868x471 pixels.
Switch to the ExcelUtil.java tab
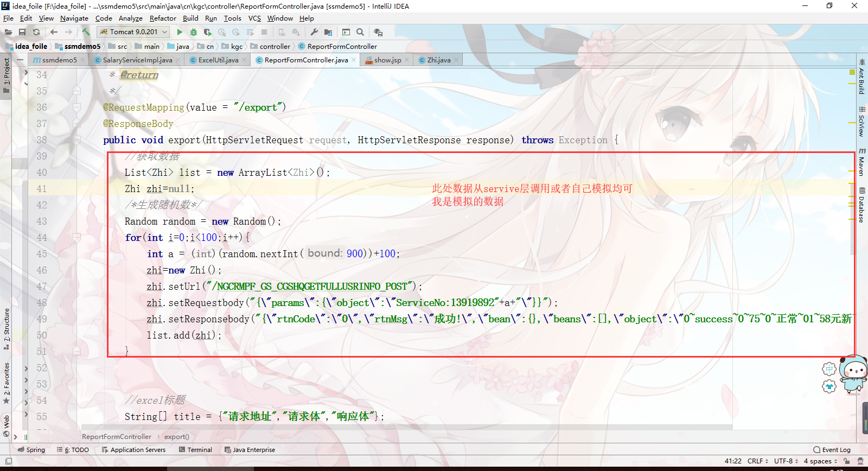pos(218,60)
